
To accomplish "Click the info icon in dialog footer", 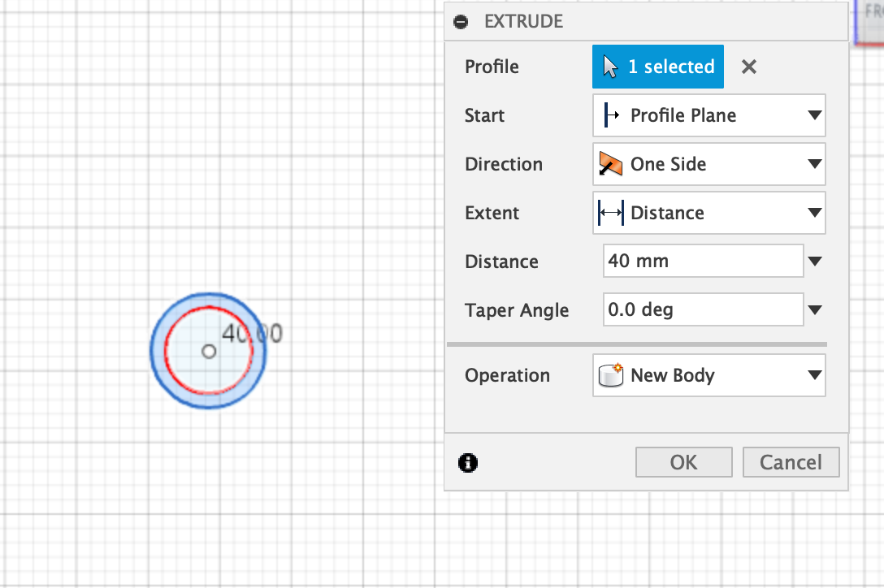I will 468,463.
